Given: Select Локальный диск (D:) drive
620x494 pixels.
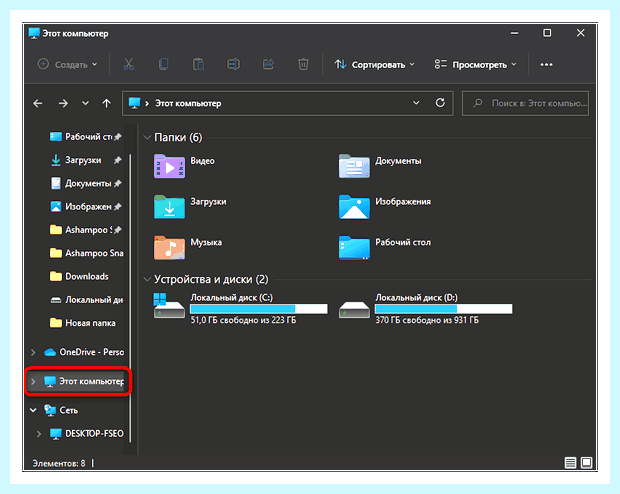Looking at the screenshot, I should [x=425, y=309].
